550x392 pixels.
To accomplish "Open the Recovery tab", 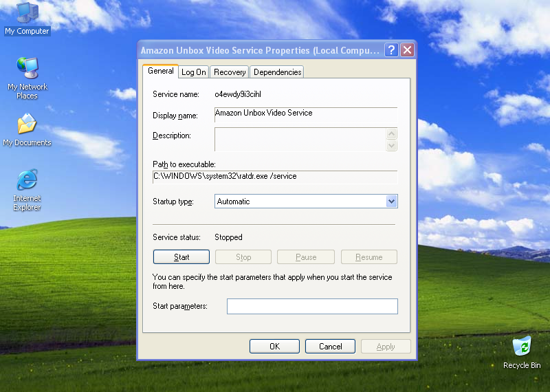I will point(230,72).
